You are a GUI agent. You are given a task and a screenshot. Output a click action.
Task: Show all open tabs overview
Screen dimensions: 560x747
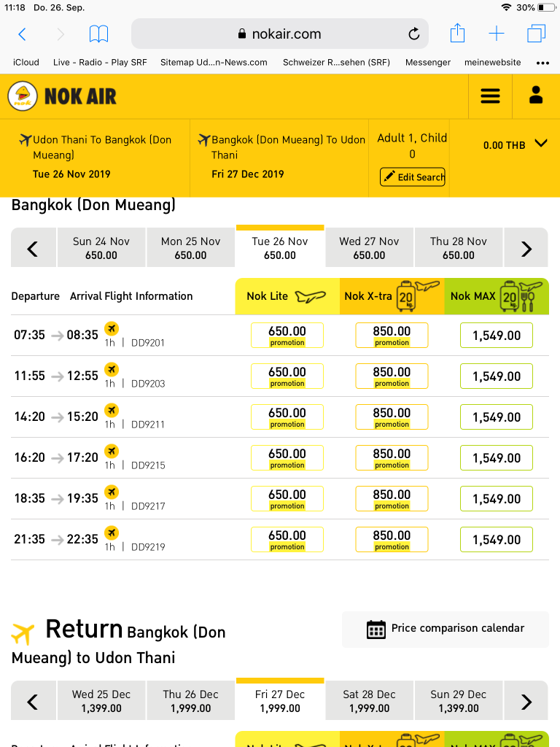tap(537, 34)
